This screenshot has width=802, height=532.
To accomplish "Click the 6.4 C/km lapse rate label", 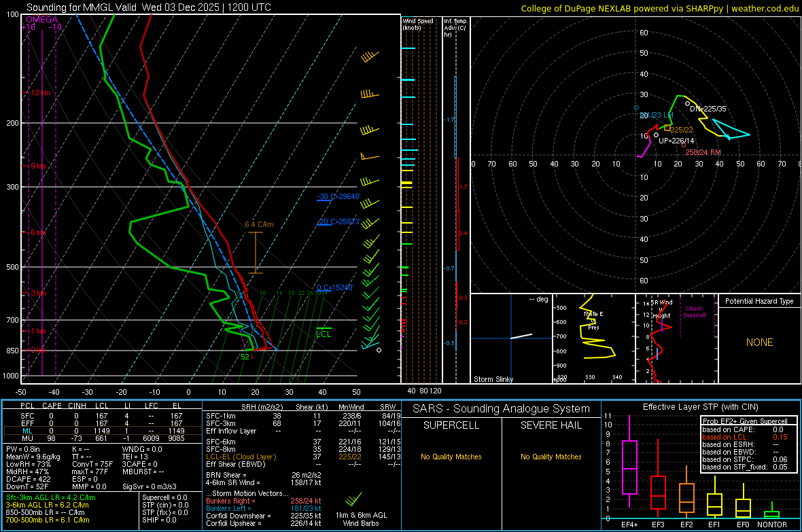I will click(x=259, y=225).
